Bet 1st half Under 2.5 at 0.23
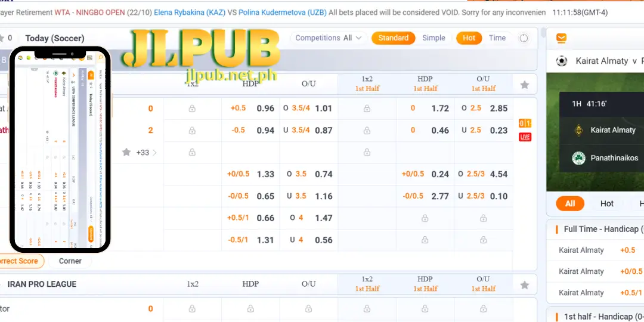Image resolution: width=644 pixels, height=322 pixels. pyautogui.click(x=484, y=131)
